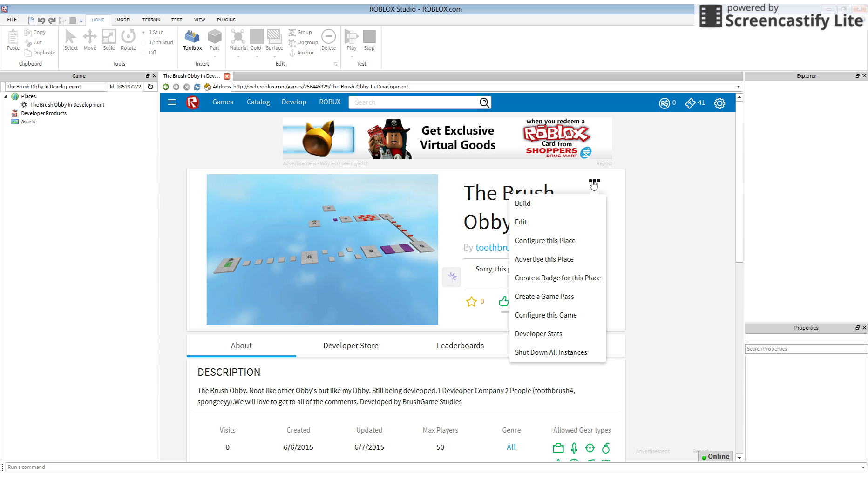The width and height of the screenshot is (868, 488).
Task: Select the 1 Stud radio option
Action: [x=144, y=33]
